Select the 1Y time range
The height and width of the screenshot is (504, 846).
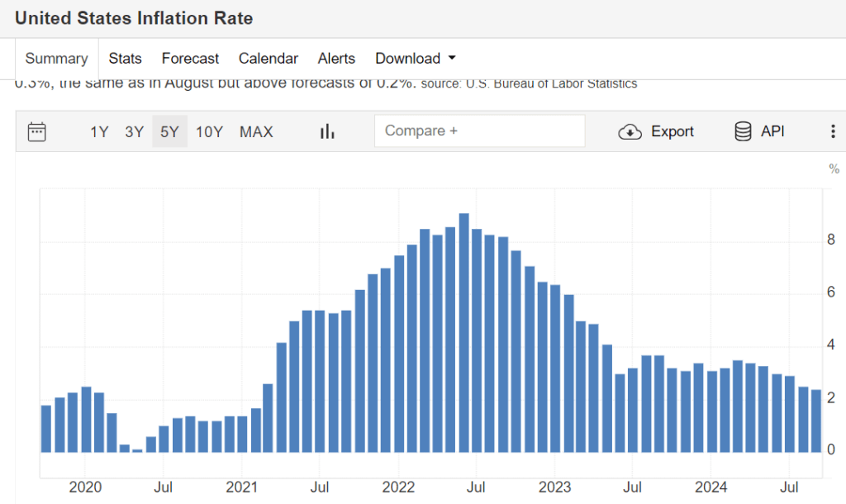(x=99, y=131)
